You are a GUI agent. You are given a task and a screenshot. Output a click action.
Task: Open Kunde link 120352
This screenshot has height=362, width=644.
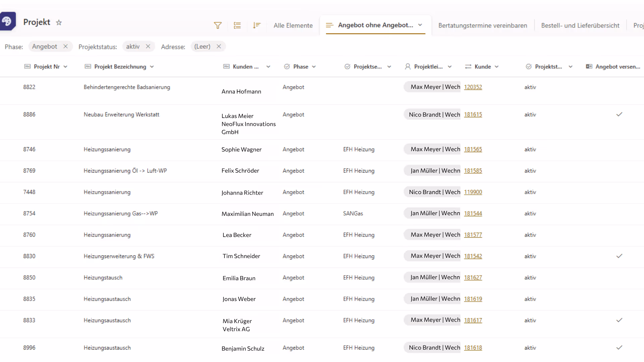473,87
